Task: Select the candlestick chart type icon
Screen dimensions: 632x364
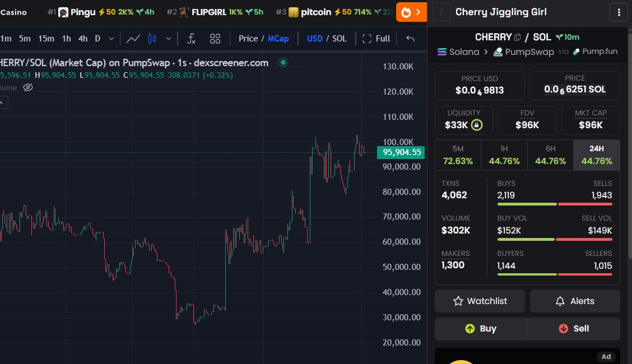Action: (x=152, y=39)
